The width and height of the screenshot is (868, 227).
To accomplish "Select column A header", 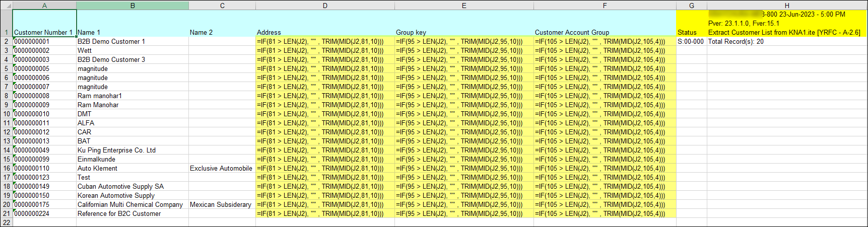I will click(x=44, y=6).
